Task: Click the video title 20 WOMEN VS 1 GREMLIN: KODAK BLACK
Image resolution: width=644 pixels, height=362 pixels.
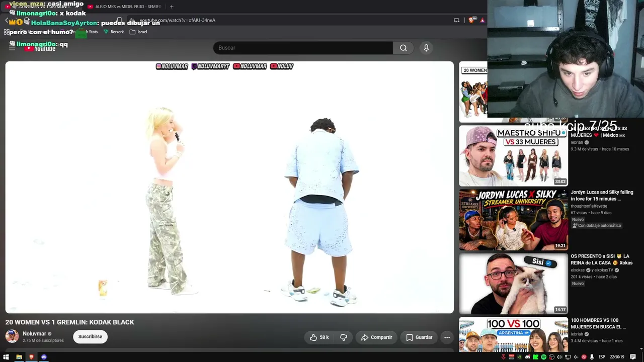Action: [x=70, y=322]
